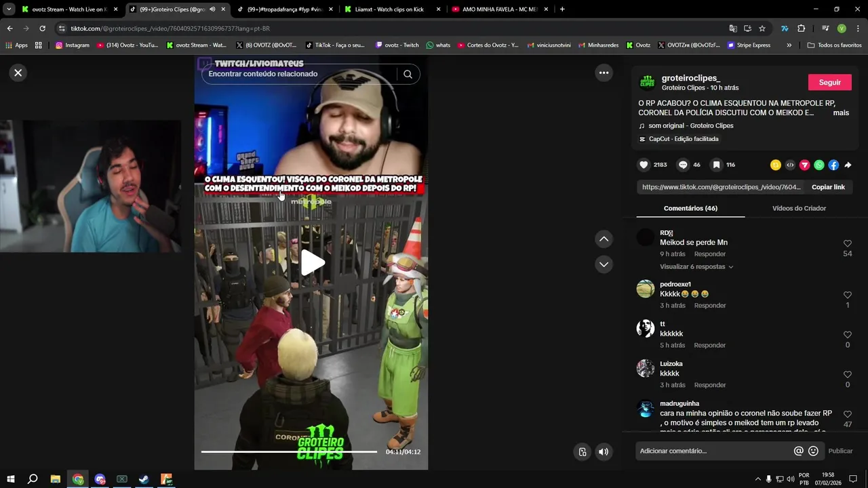The height and width of the screenshot is (488, 868).
Task: Click 'Copiar link' button
Action: (x=828, y=187)
